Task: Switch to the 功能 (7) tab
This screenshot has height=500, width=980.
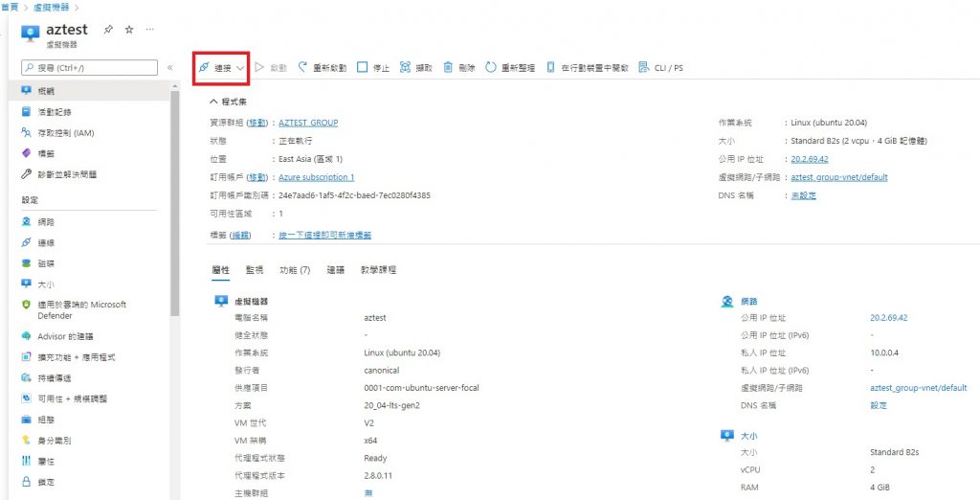Action: click(x=295, y=270)
